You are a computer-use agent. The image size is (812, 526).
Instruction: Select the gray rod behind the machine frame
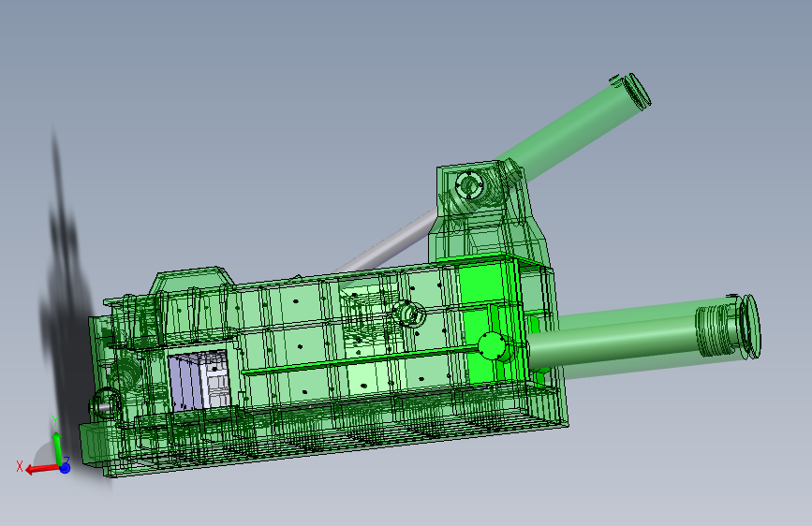pyautogui.click(x=388, y=241)
